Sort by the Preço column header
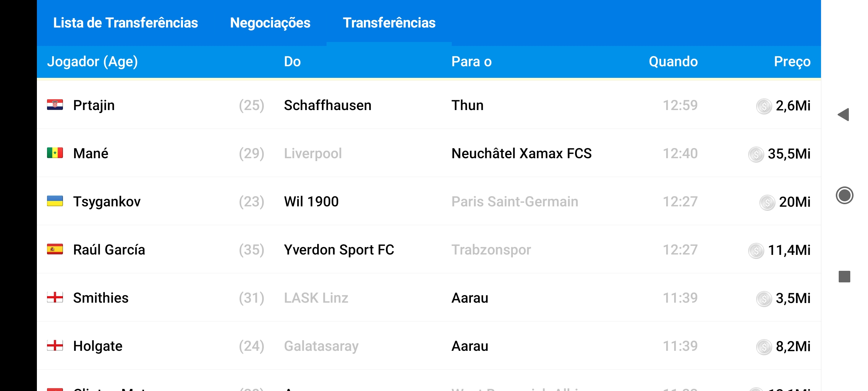 (x=792, y=62)
